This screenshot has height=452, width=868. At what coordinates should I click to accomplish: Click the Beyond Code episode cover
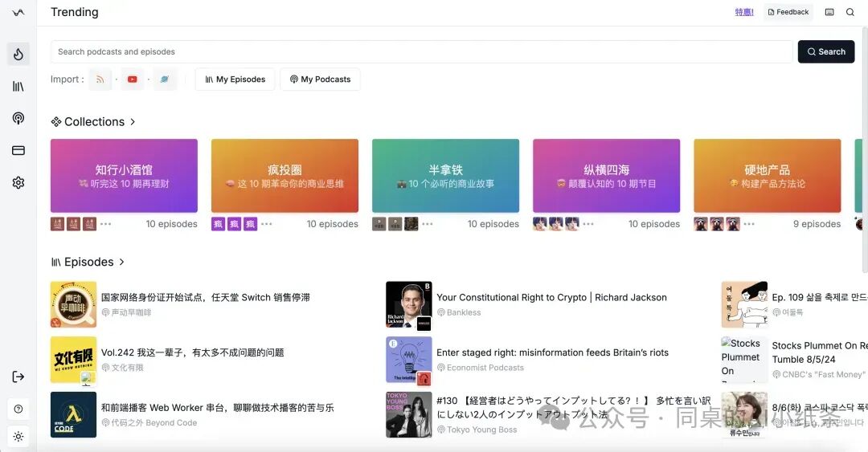(73, 414)
